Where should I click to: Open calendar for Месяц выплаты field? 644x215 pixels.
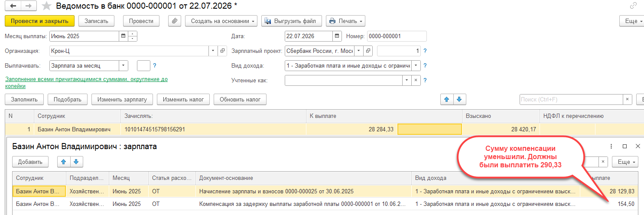123,36
